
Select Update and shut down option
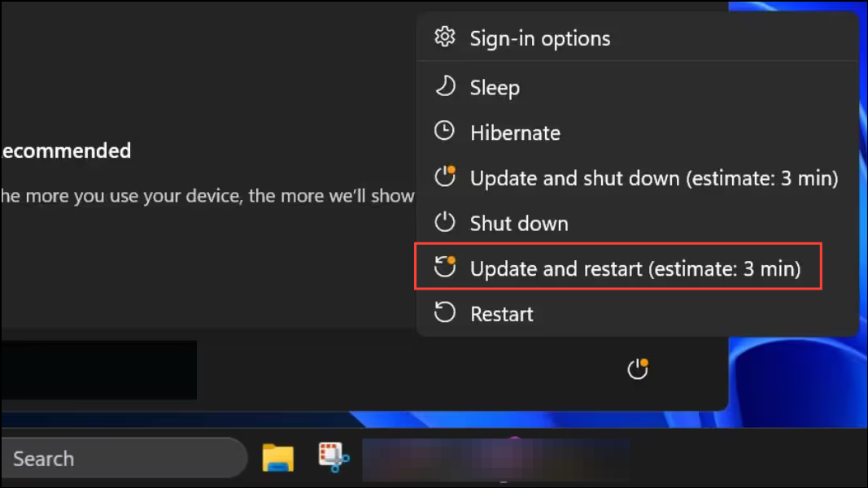coord(637,178)
